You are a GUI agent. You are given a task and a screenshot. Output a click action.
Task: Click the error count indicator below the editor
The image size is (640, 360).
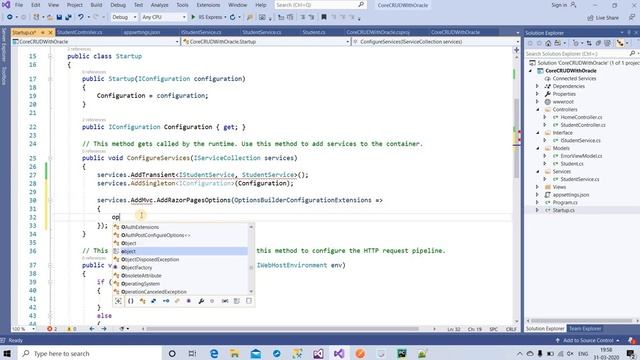pos(52,329)
